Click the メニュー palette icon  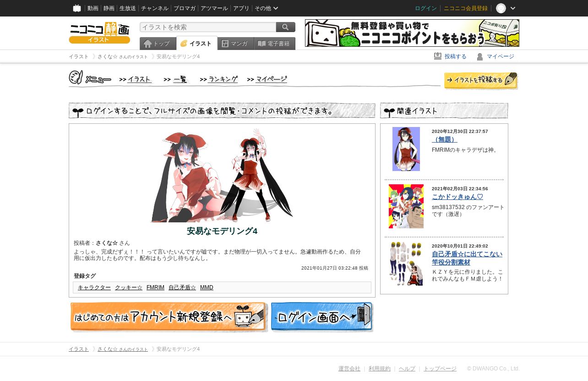tap(76, 77)
